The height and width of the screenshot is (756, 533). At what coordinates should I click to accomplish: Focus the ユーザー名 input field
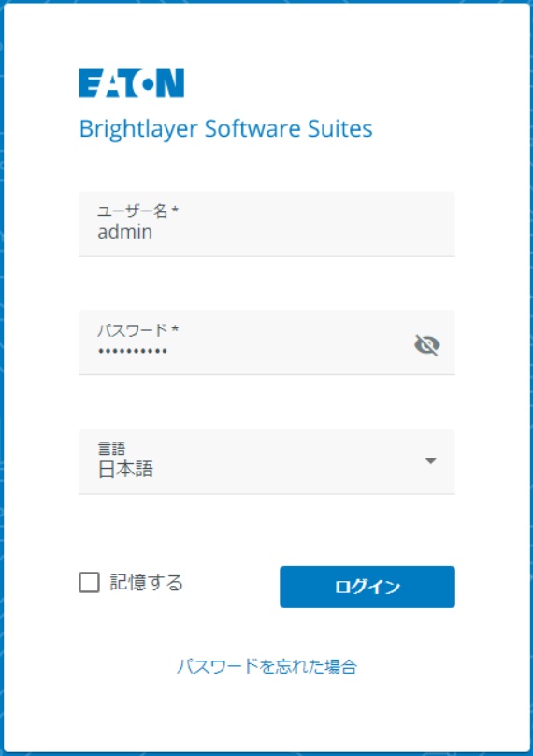[266, 225]
